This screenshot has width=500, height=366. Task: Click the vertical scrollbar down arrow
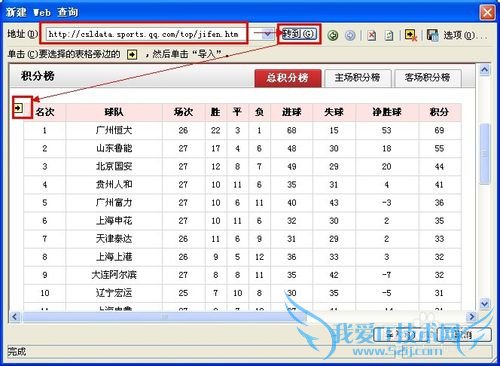(x=484, y=304)
